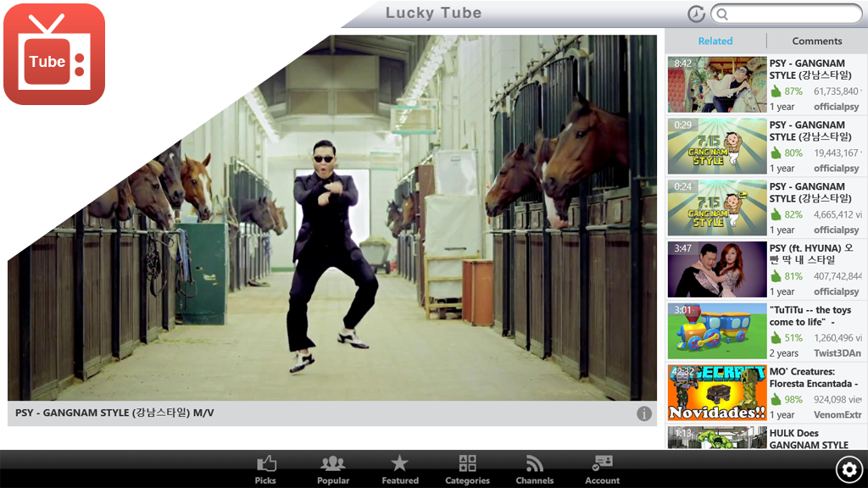Open the Featured star icon
The height and width of the screenshot is (488, 868).
pos(399,463)
